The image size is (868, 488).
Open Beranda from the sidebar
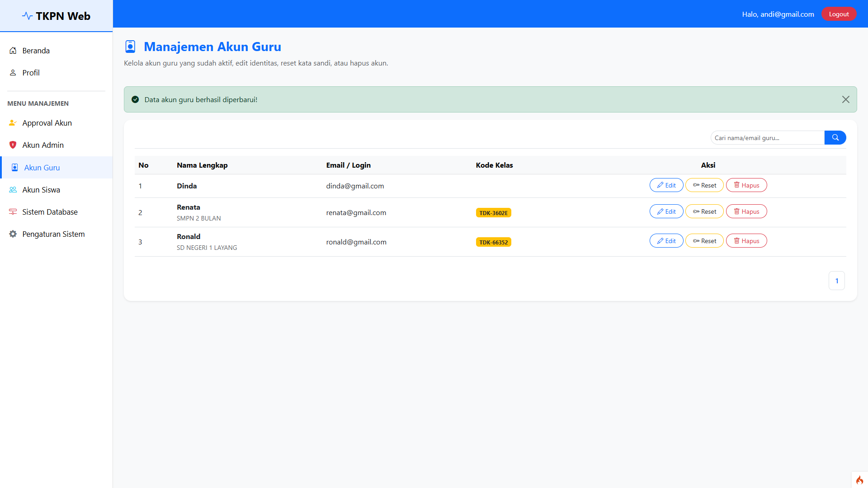[36, 51]
